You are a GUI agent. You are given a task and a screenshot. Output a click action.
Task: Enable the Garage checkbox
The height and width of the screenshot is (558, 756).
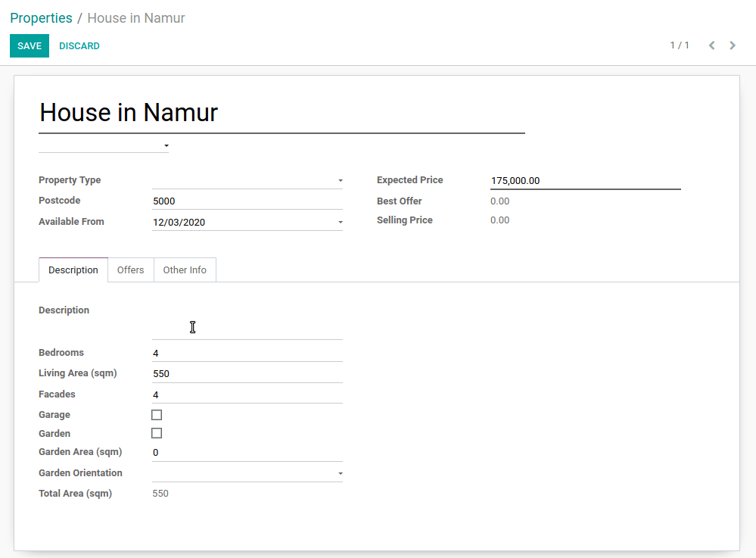(157, 415)
